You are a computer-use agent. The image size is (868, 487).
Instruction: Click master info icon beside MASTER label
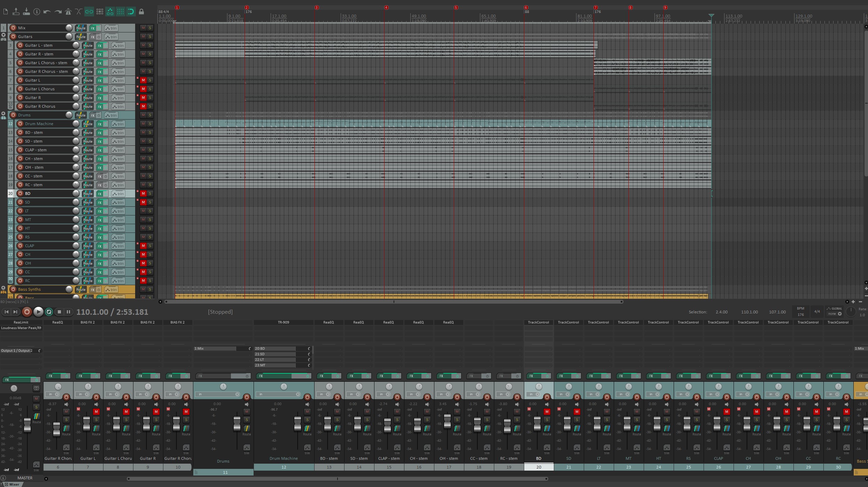(3, 478)
